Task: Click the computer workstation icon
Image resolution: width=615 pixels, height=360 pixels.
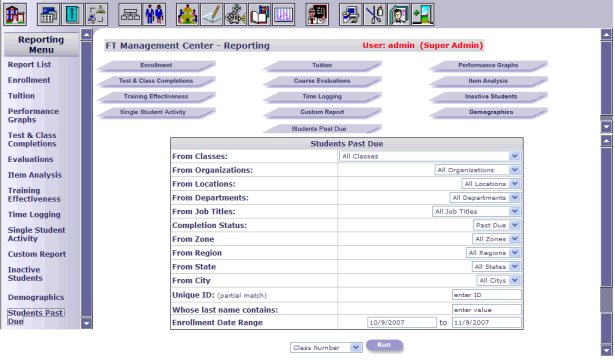Action: tap(351, 14)
